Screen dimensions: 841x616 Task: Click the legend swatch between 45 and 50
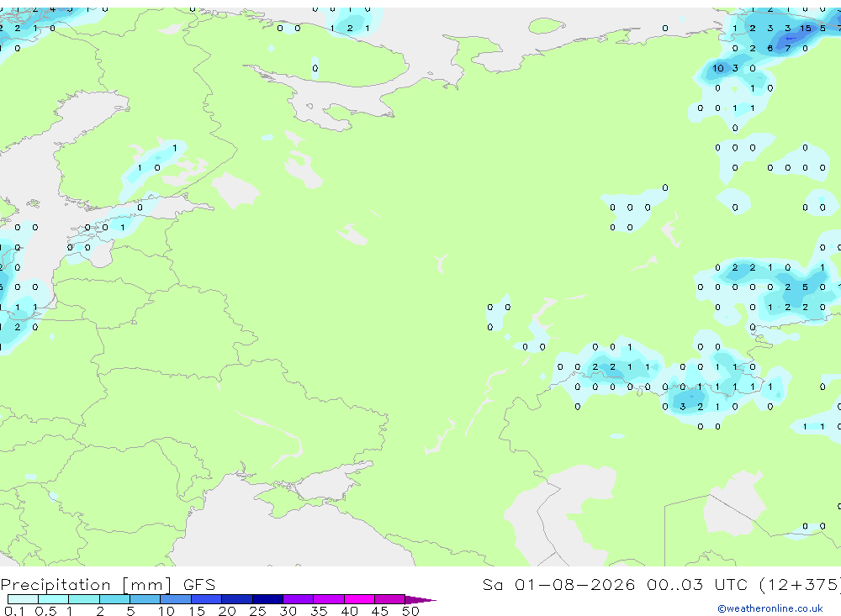[389, 599]
